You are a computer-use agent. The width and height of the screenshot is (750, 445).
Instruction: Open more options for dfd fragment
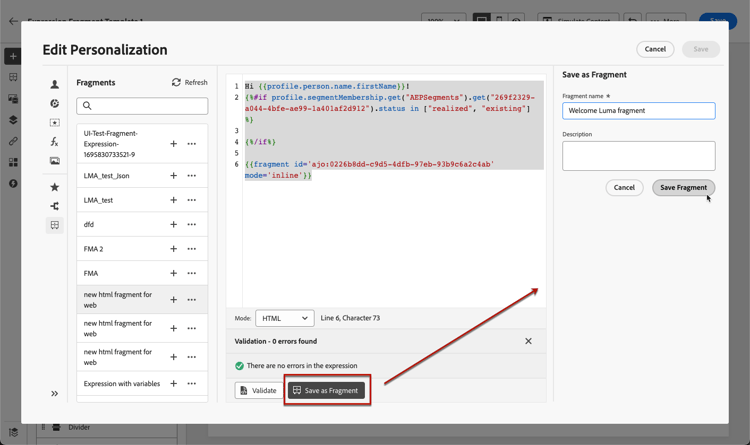pos(192,224)
